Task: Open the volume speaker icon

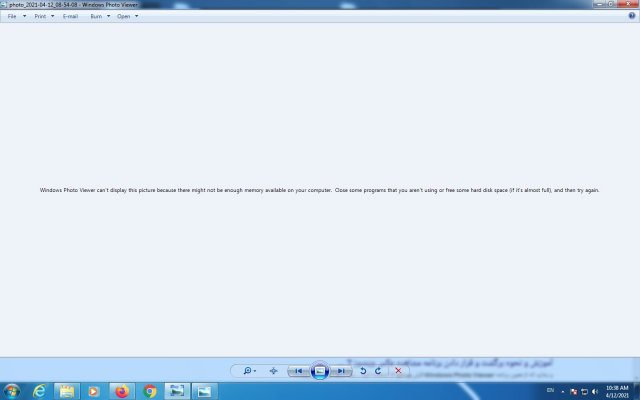Action: tap(595, 391)
